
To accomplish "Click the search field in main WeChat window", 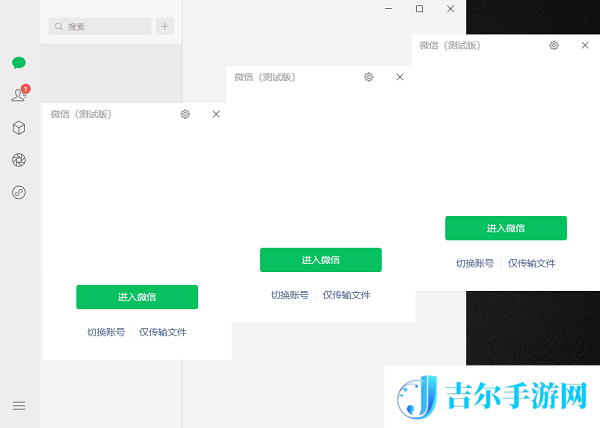I will tap(100, 26).
